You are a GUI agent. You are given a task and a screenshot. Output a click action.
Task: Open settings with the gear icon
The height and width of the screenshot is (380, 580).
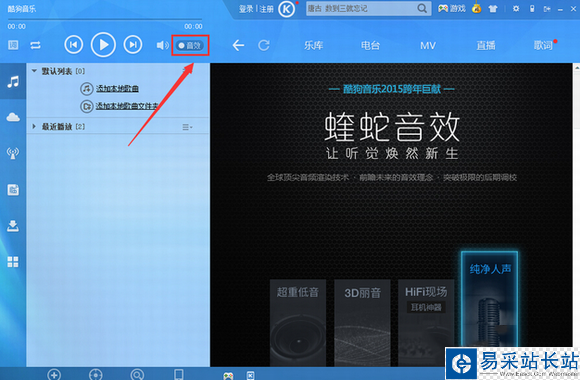(516, 9)
